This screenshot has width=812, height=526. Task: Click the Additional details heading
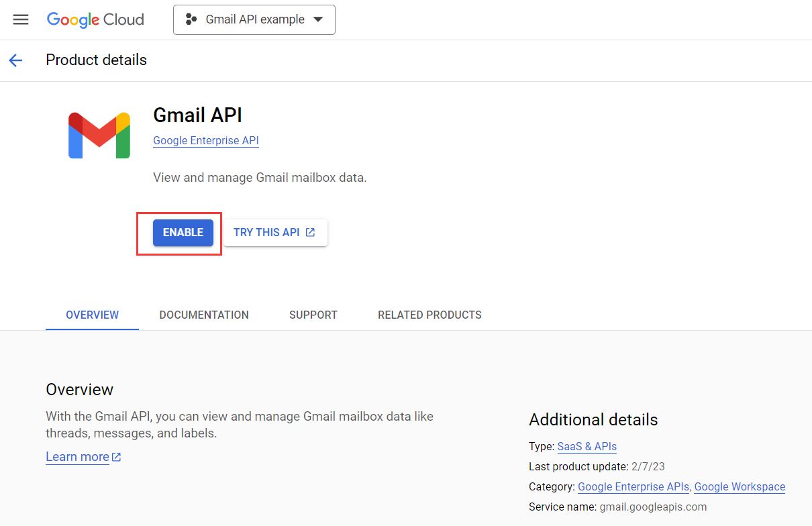click(x=593, y=420)
